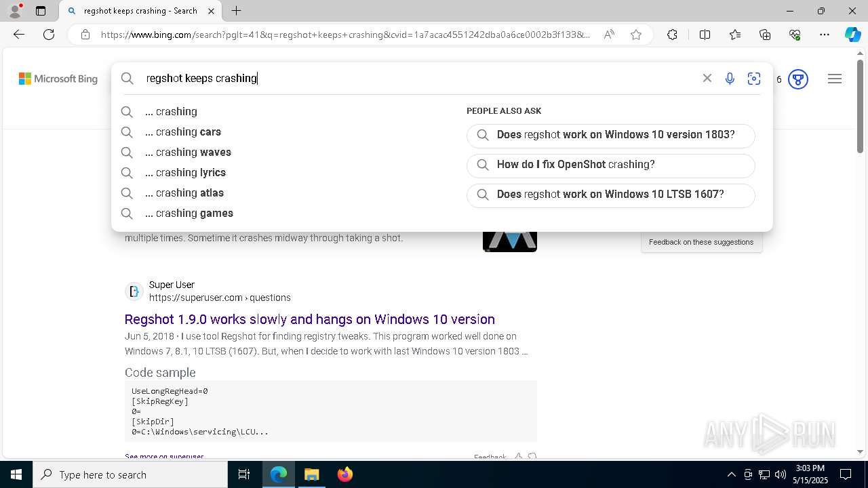Open the Read aloud icon in address bar
Screen dimensions: 868x488
(609, 35)
